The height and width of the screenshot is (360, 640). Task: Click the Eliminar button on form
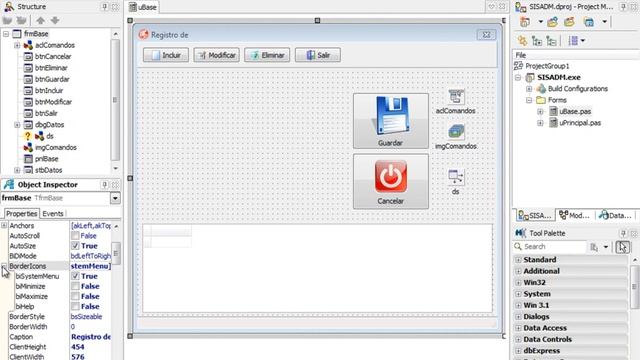[267, 55]
